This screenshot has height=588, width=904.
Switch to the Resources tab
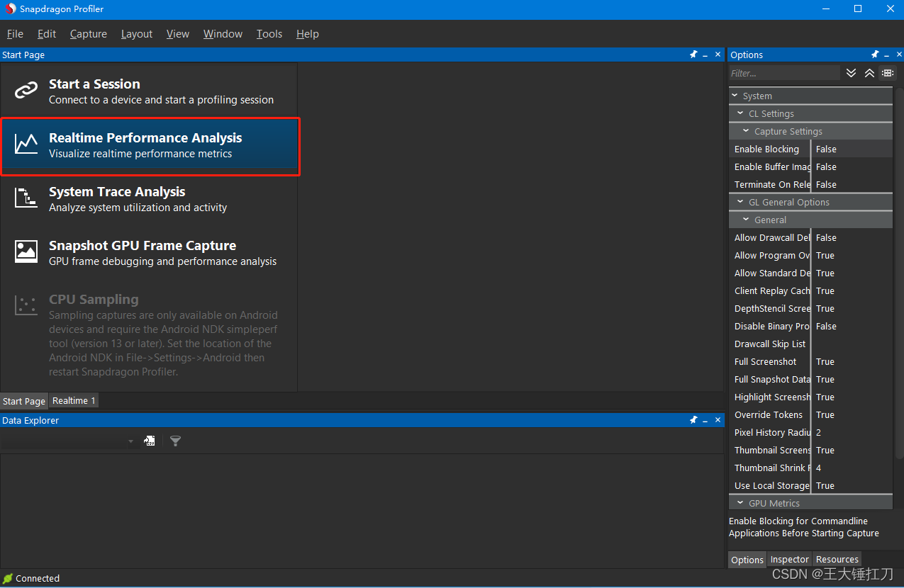837,559
